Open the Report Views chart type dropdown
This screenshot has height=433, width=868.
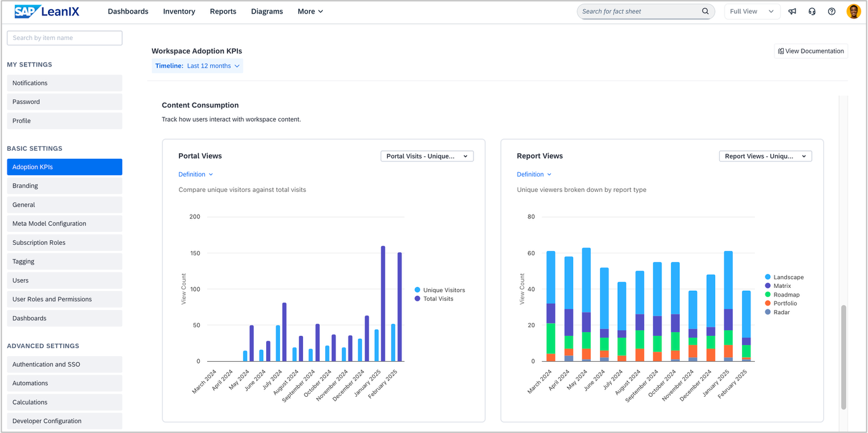765,156
